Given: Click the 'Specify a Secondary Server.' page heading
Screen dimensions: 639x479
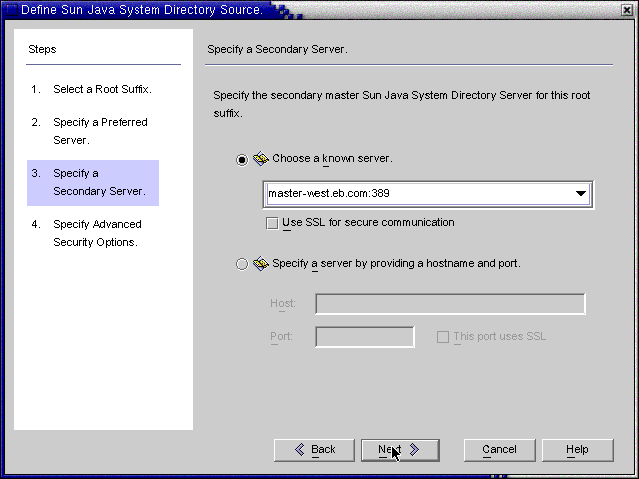Looking at the screenshot, I should [x=278, y=49].
